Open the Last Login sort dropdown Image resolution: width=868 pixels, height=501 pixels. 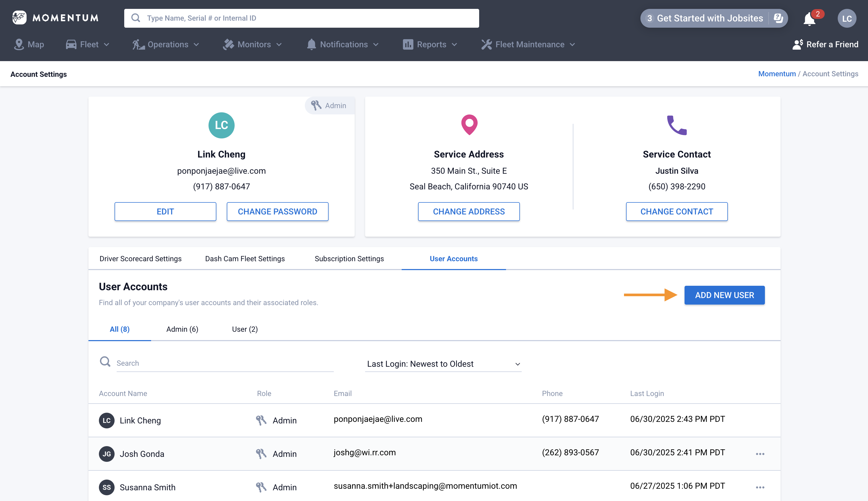pyautogui.click(x=443, y=364)
